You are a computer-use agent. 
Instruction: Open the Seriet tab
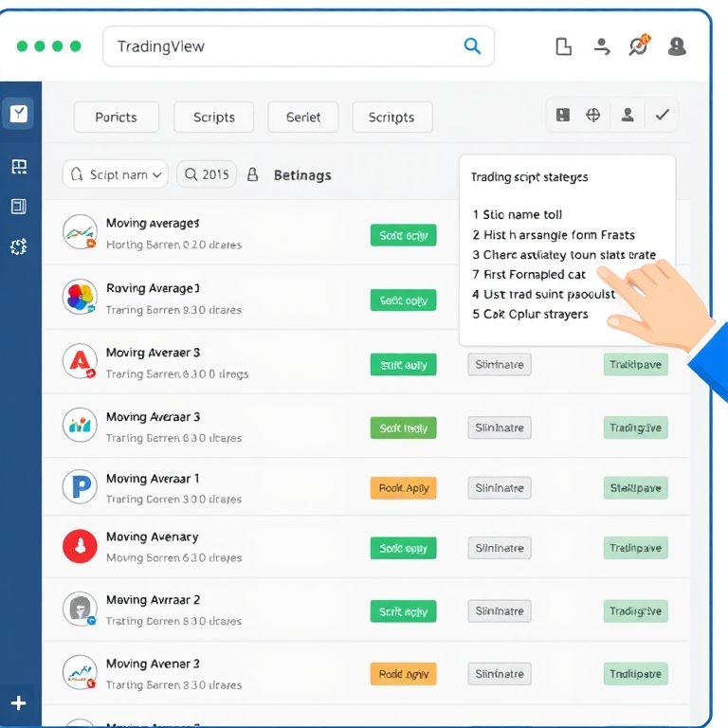[x=302, y=118]
